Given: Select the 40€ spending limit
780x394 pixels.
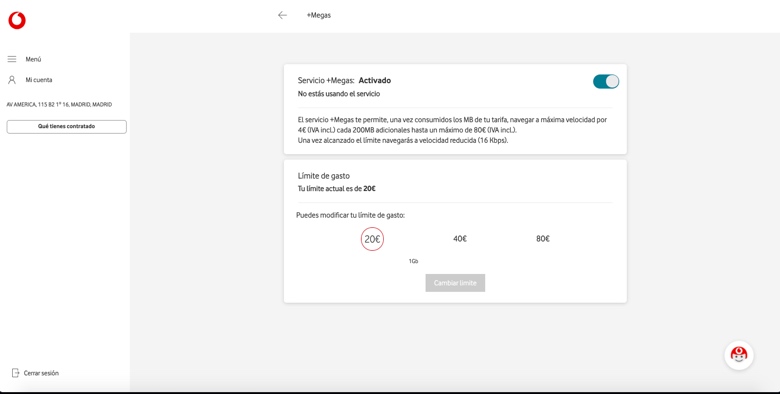Looking at the screenshot, I should point(460,239).
